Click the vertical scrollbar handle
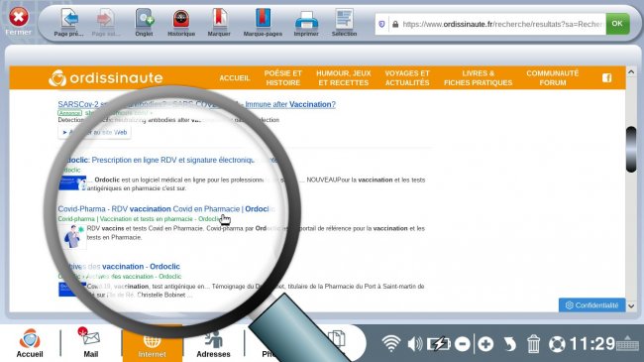 pos(631,150)
